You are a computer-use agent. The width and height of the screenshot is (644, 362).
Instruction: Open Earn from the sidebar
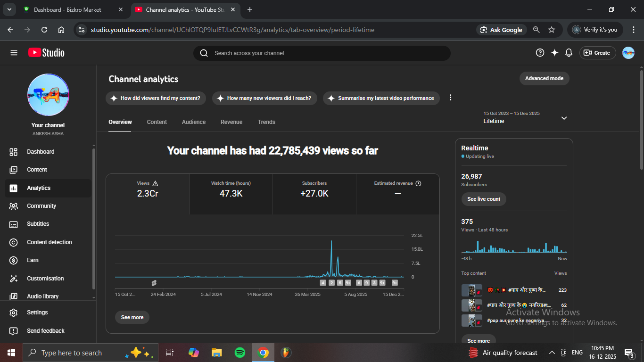33,260
